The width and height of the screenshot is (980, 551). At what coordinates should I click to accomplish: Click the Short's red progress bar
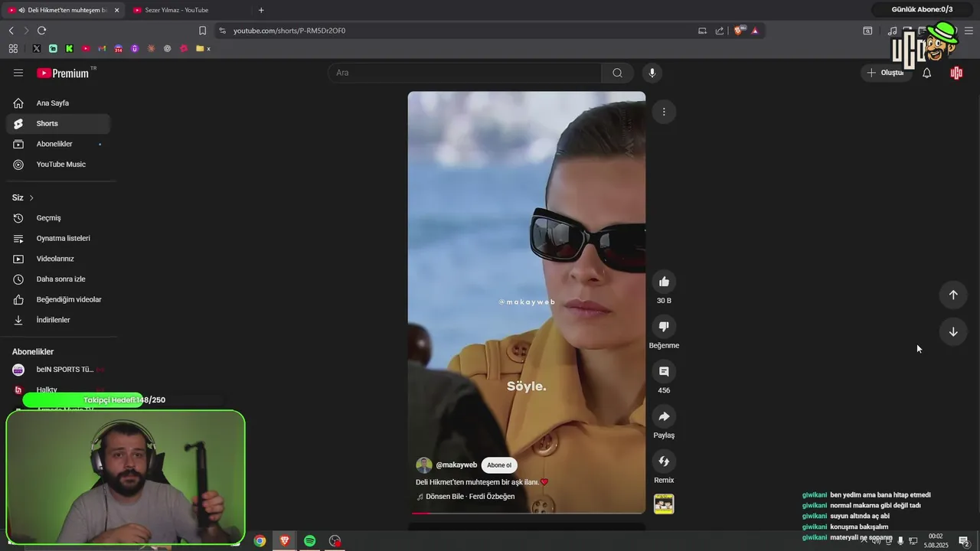527,513
